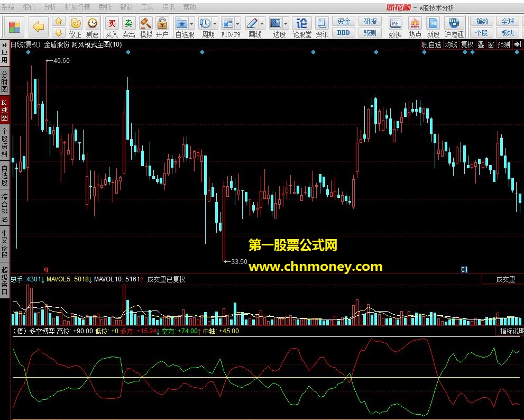Go back with the yellow left arrow
This screenshot has height=420, width=524.
pos(38,26)
